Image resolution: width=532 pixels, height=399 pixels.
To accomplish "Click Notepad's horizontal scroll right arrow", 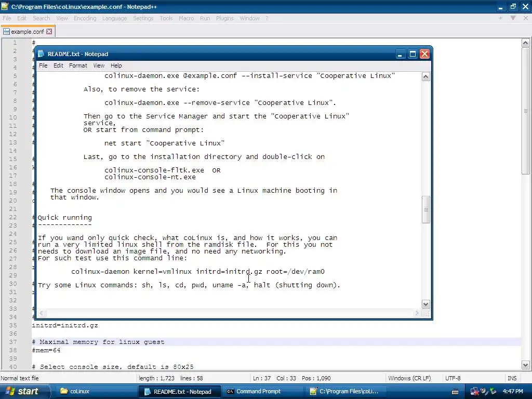I will click(x=417, y=313).
